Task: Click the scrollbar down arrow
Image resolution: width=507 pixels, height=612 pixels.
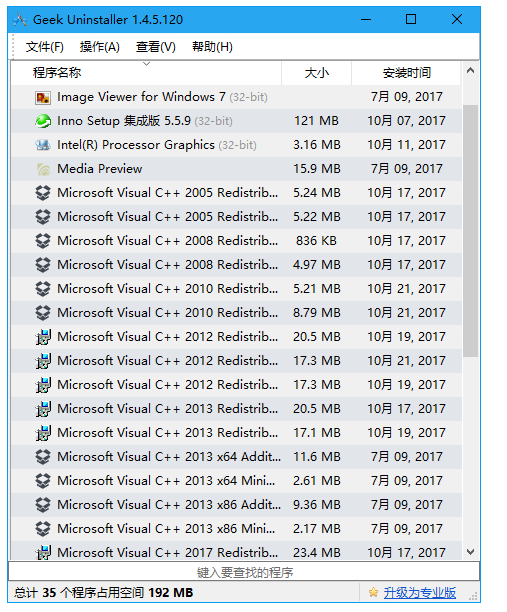Action: 470,552
